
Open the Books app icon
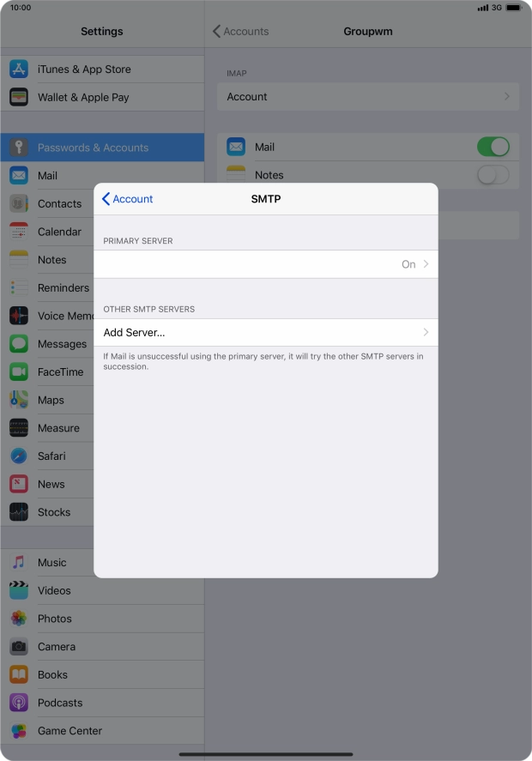pos(19,674)
